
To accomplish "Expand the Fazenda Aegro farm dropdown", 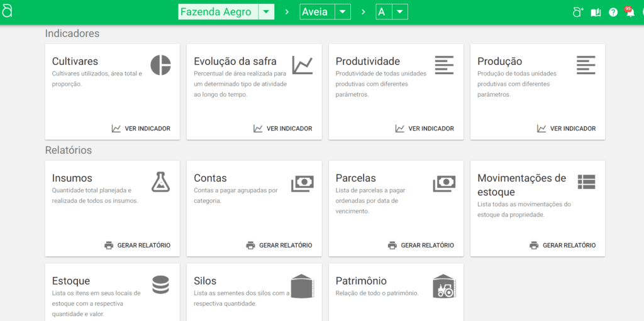I will tap(267, 12).
